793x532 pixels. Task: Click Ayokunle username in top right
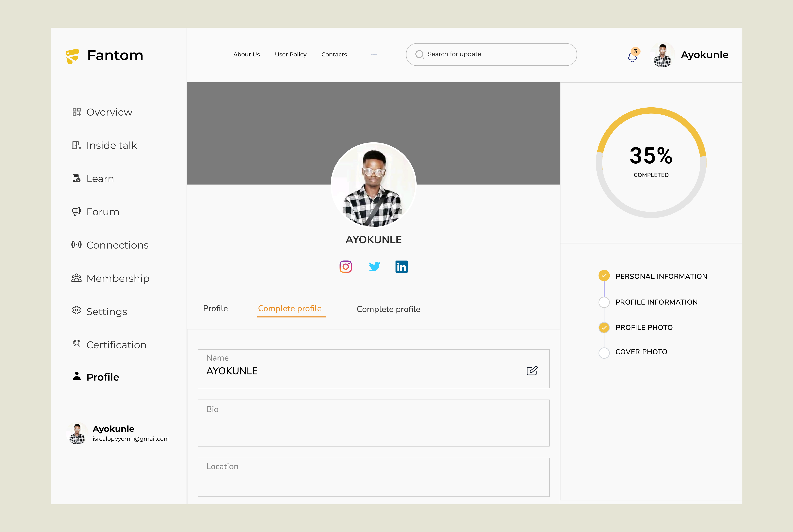click(x=705, y=55)
